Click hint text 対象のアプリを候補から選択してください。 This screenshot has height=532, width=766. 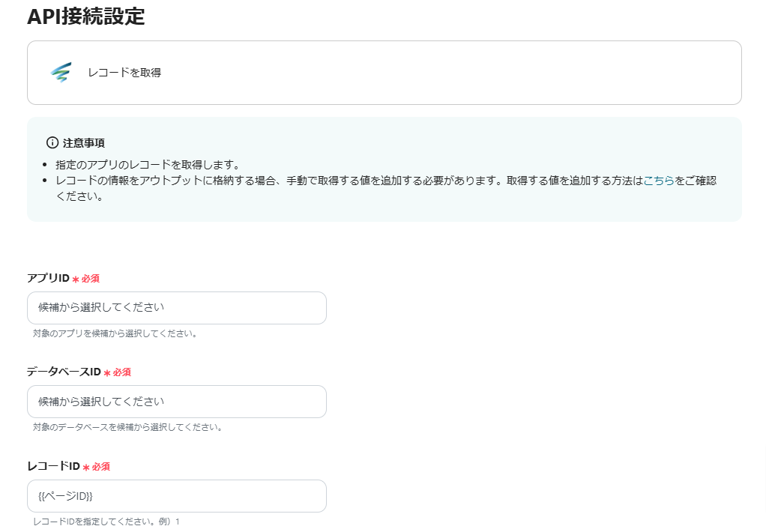point(115,333)
